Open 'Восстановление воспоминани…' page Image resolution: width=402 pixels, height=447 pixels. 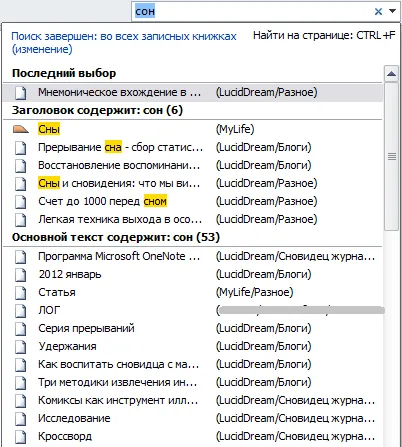tap(193, 165)
